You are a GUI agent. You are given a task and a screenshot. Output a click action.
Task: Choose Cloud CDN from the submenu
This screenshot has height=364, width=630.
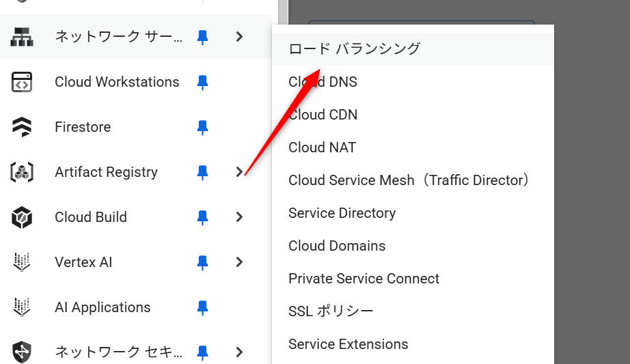(x=413, y=115)
